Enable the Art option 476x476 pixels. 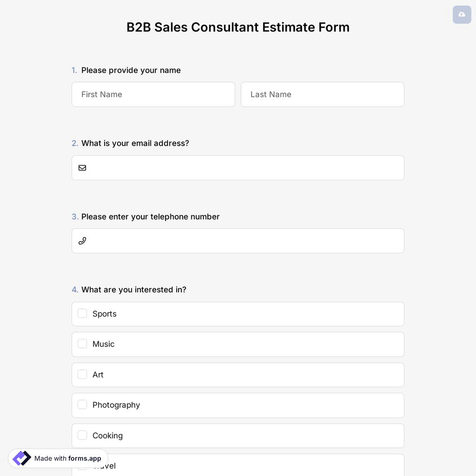[82, 374]
